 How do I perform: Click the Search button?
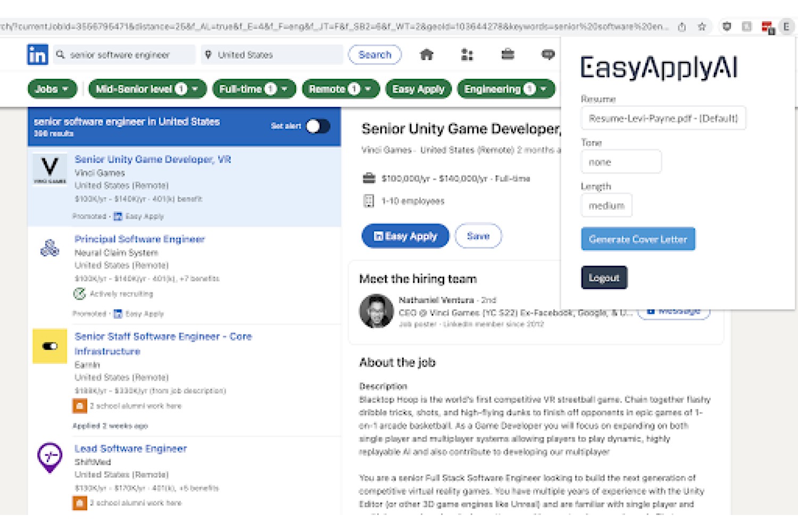(x=375, y=54)
